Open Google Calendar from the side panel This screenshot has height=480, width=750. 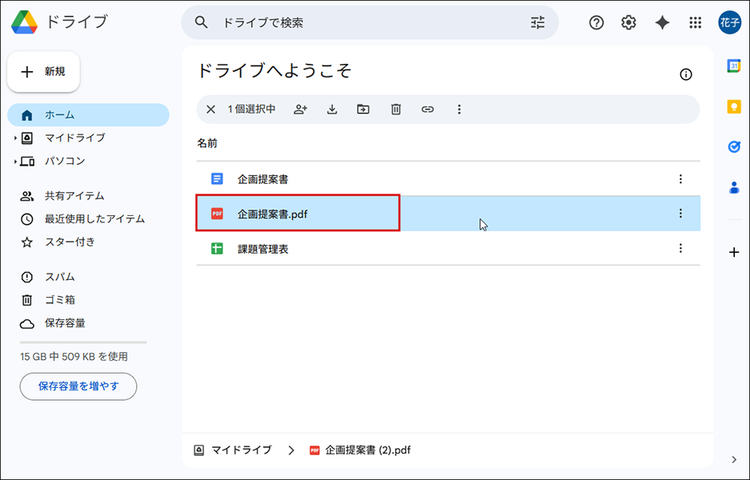click(734, 66)
